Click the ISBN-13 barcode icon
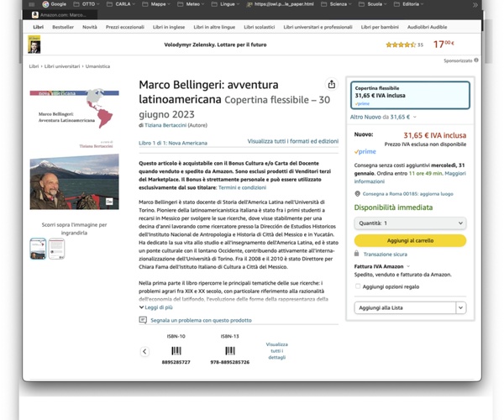 coord(230,350)
